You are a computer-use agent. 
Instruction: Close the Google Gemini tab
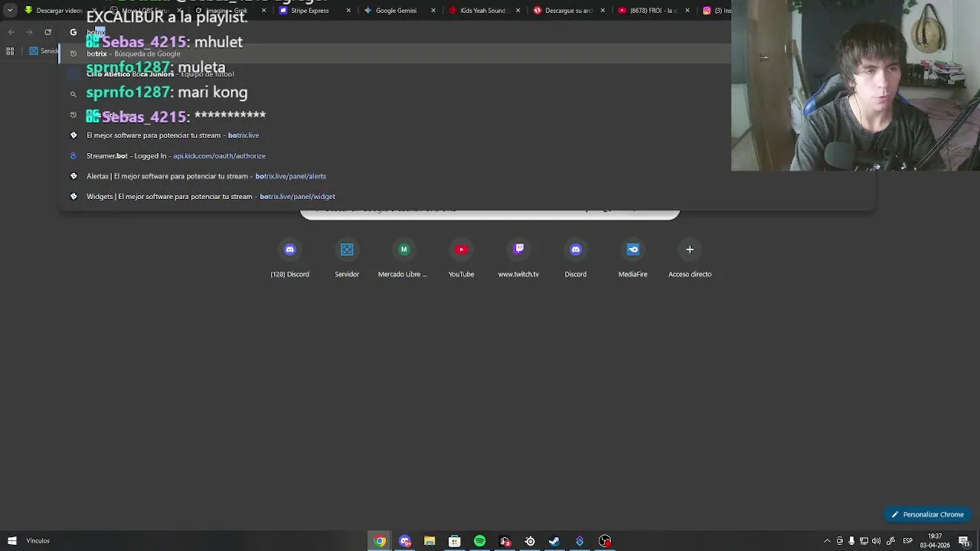click(x=433, y=11)
